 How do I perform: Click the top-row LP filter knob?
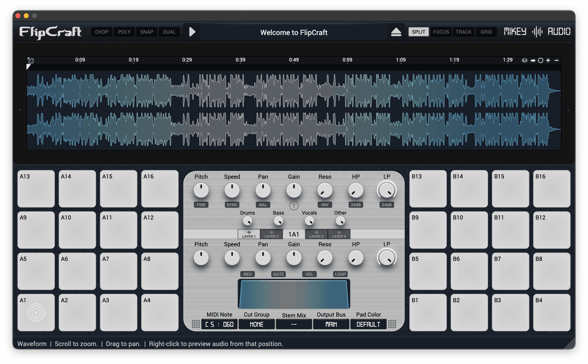386,190
